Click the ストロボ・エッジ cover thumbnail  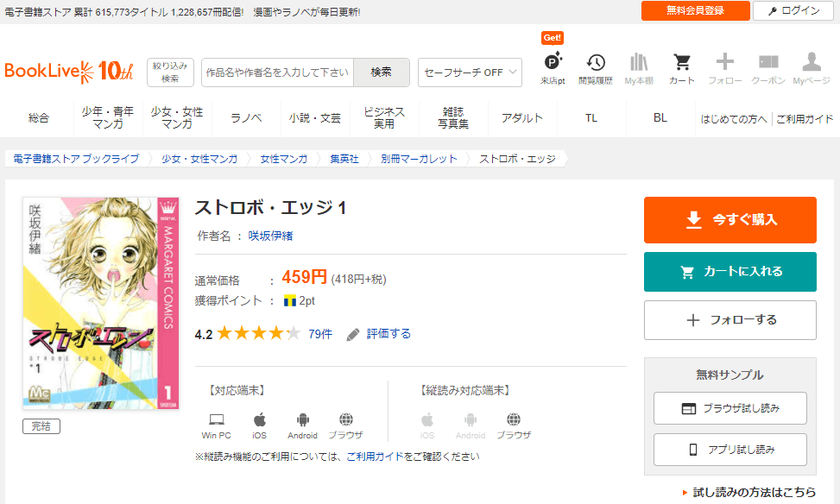pyautogui.click(x=100, y=303)
